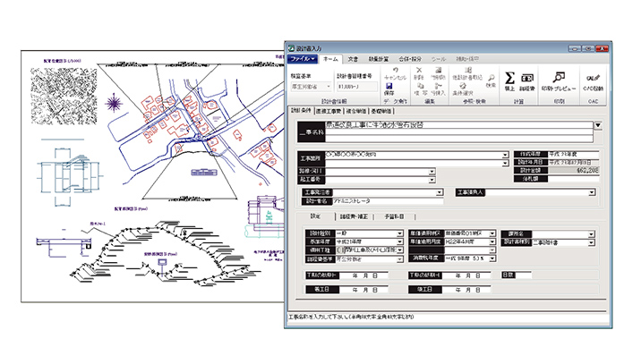
Task: Click the app icon in the 設計書入力 title bar
Action: tap(291, 48)
